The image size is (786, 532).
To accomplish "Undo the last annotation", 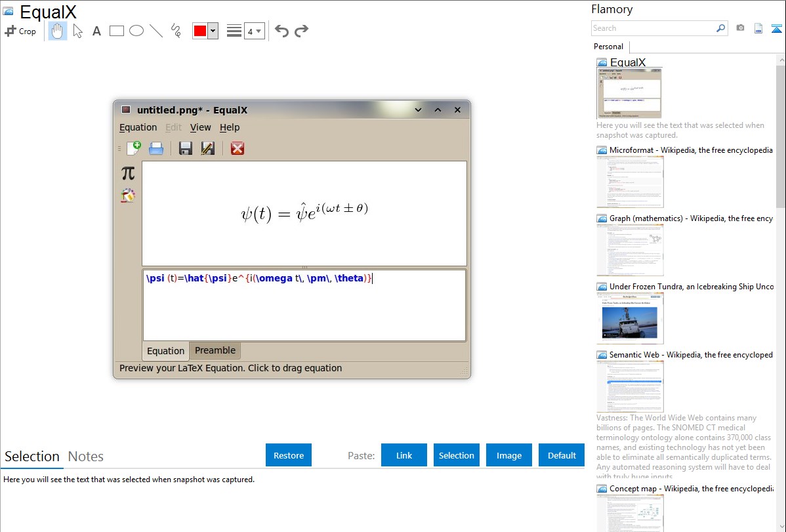I will point(281,31).
